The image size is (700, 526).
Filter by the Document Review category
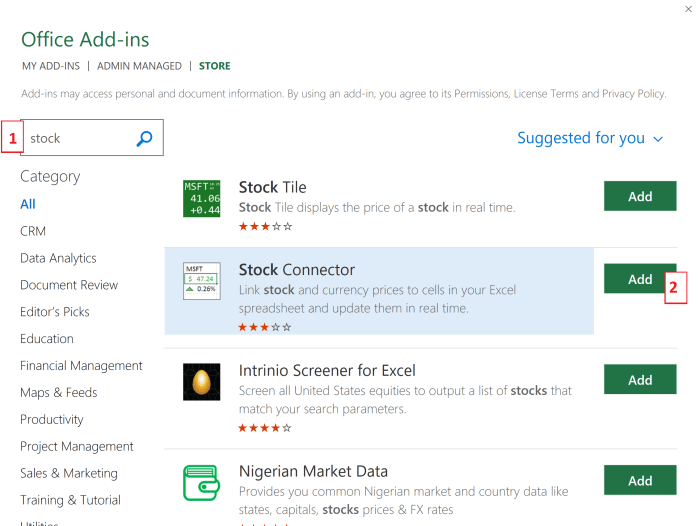click(69, 285)
